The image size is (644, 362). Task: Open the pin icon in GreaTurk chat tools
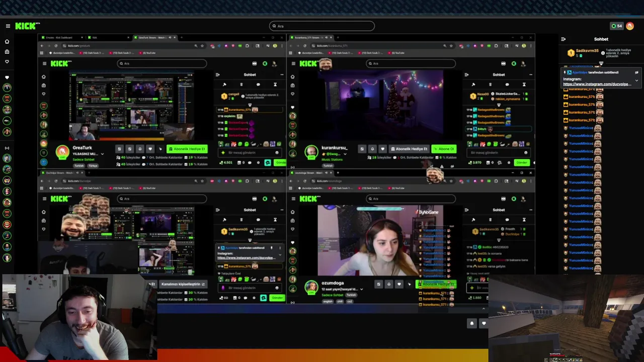pyautogui.click(x=224, y=84)
